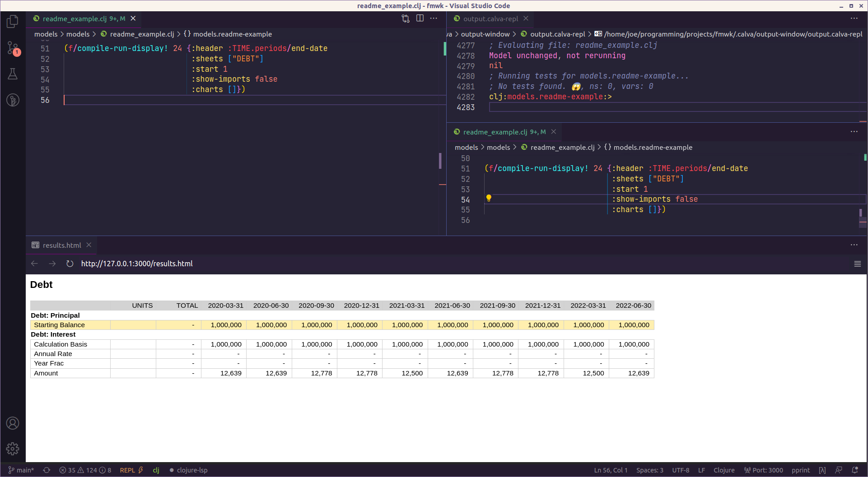
Task: Open more actions for lower-right editor group
Action: [854, 132]
